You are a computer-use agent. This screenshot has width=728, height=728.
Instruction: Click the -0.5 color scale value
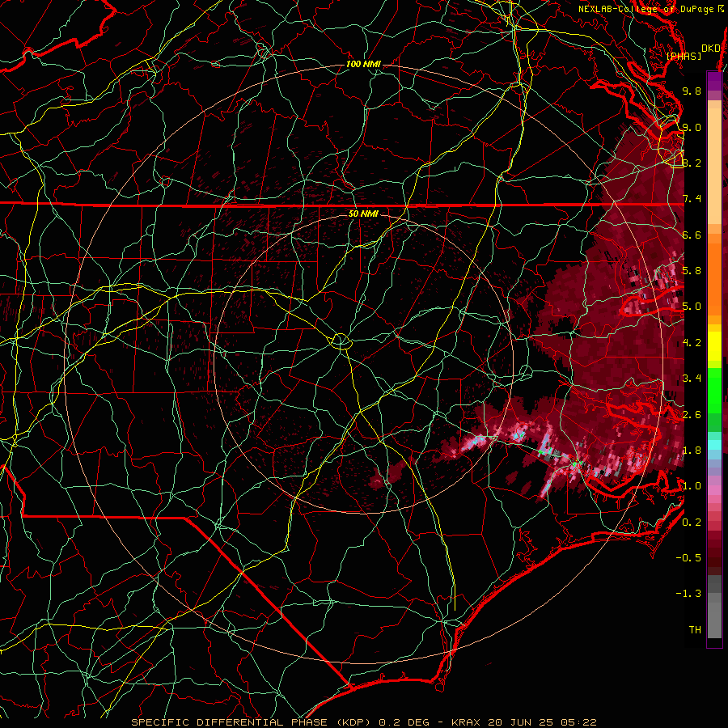pyautogui.click(x=688, y=558)
